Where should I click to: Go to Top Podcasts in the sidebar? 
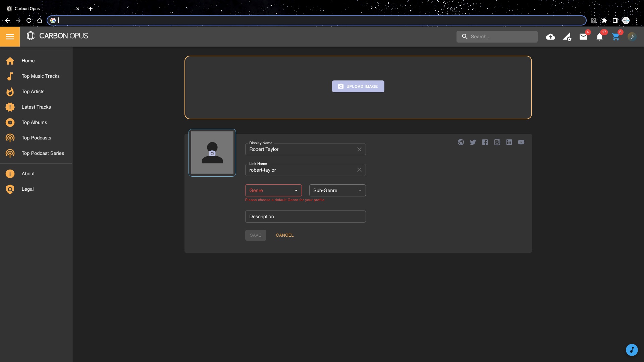coord(36,138)
